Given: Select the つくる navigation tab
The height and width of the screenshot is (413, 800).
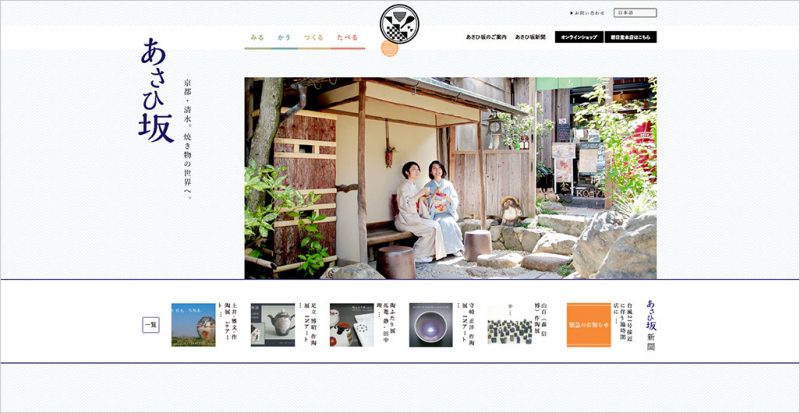Looking at the screenshot, I should (315, 37).
